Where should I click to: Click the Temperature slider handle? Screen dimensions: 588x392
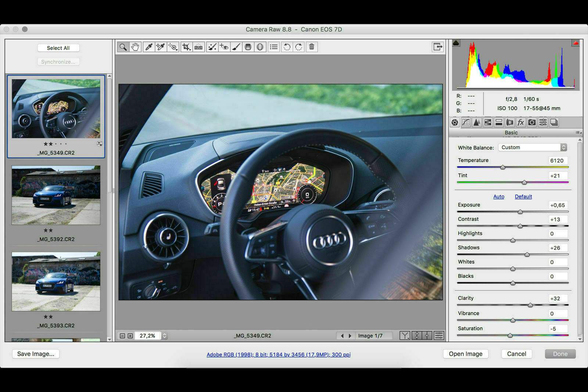click(x=503, y=167)
